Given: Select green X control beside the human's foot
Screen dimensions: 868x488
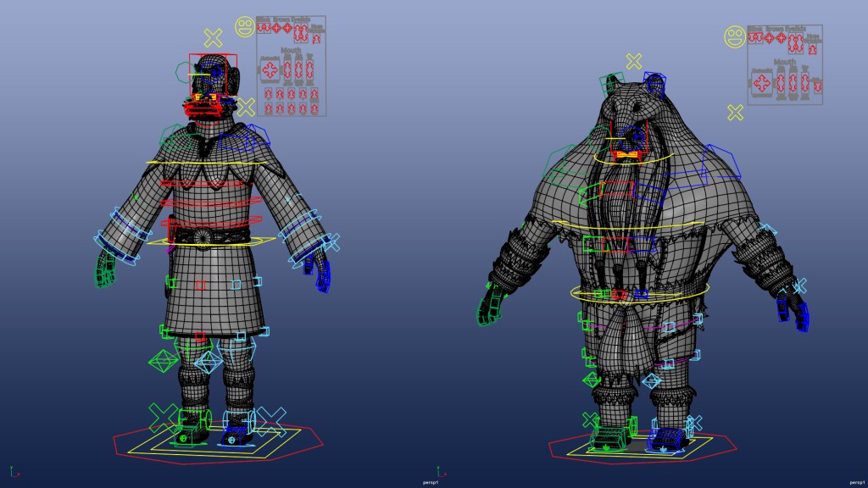Looking at the screenshot, I should point(163,416).
